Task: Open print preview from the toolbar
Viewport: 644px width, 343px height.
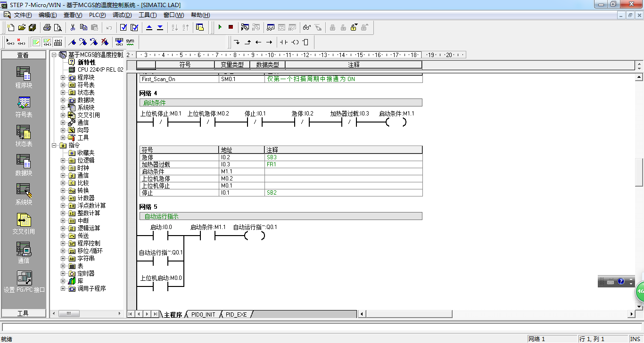Action: [58, 27]
